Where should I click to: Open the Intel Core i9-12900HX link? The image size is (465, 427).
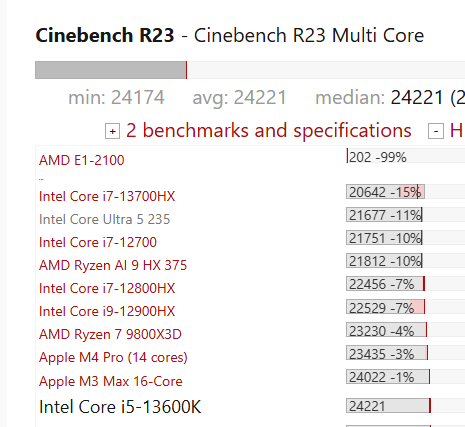coord(107,311)
